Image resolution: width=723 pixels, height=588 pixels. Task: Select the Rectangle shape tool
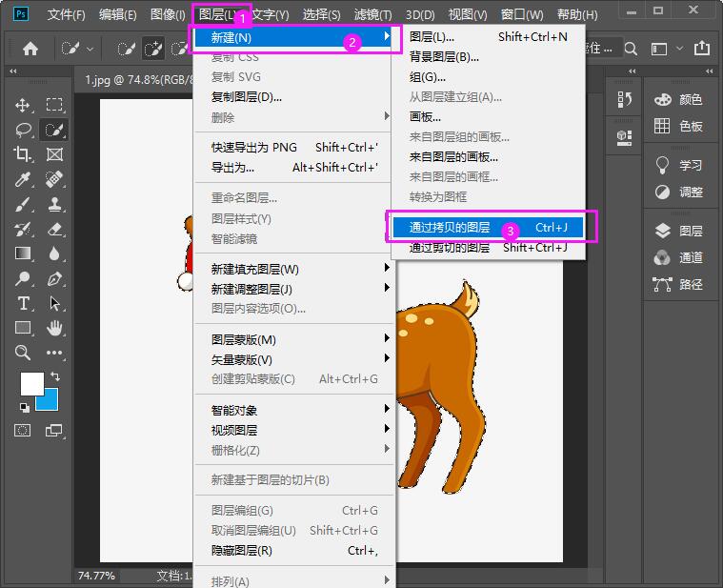point(23,328)
